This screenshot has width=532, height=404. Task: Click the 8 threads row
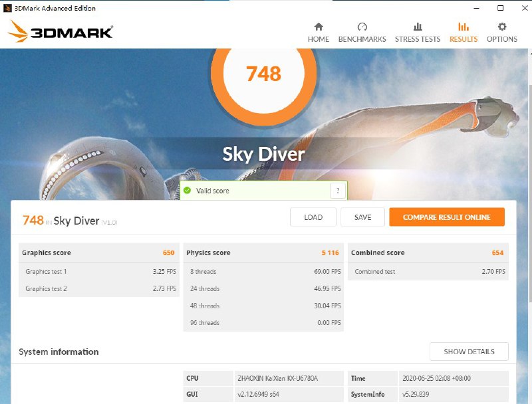[263, 272]
